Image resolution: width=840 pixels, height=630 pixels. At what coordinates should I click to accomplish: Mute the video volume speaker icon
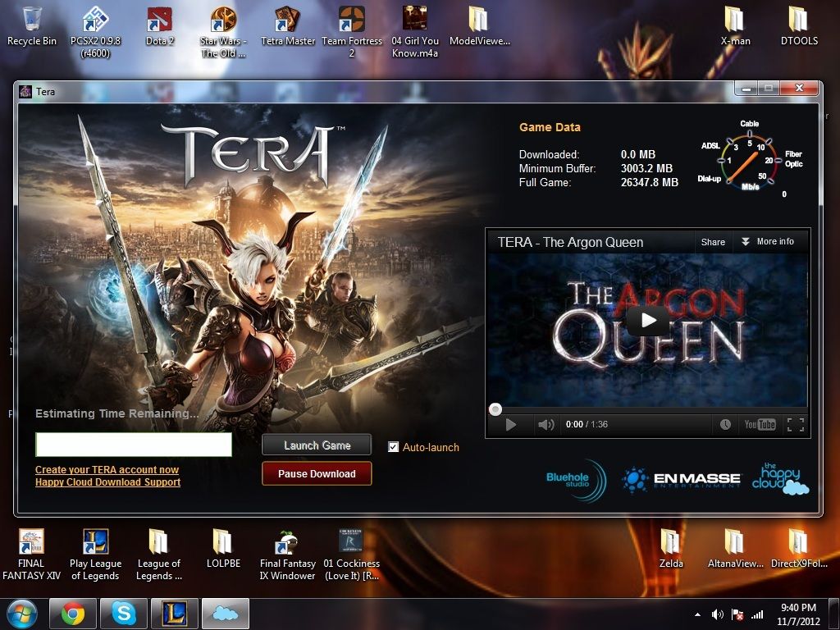tap(546, 425)
